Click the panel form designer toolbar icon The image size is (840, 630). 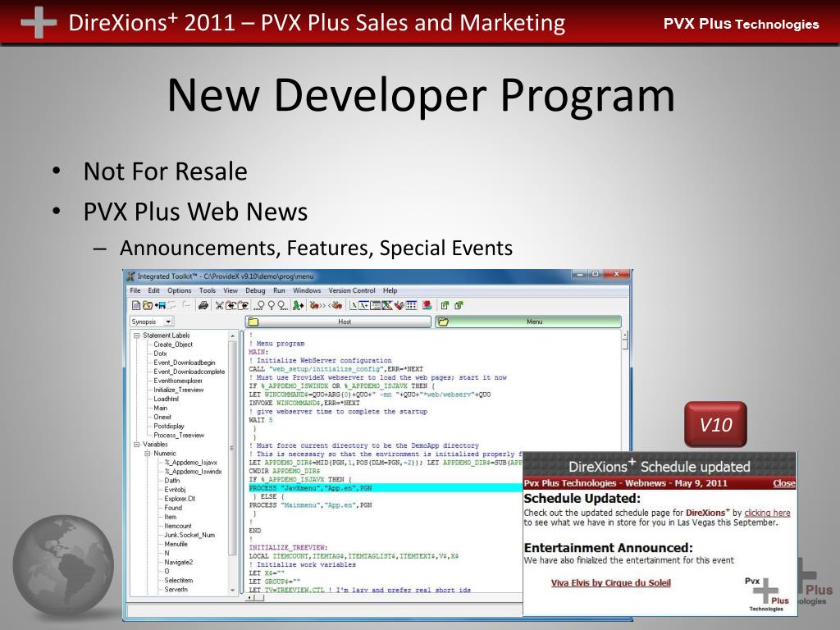(x=376, y=305)
